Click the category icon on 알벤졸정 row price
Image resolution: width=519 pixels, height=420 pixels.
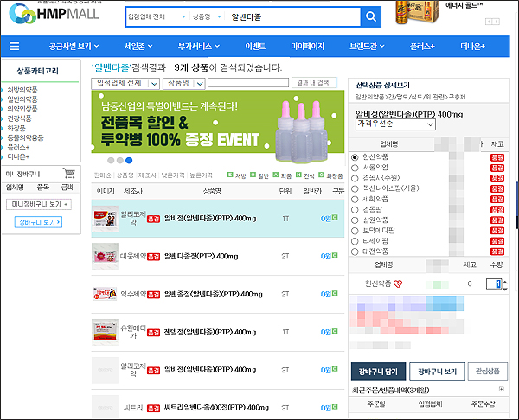click(335, 293)
